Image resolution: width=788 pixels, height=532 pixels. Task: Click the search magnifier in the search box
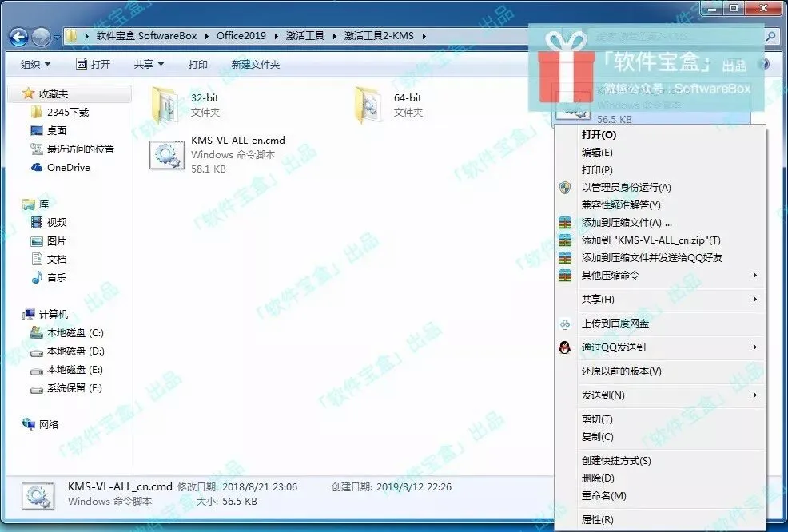click(x=770, y=36)
